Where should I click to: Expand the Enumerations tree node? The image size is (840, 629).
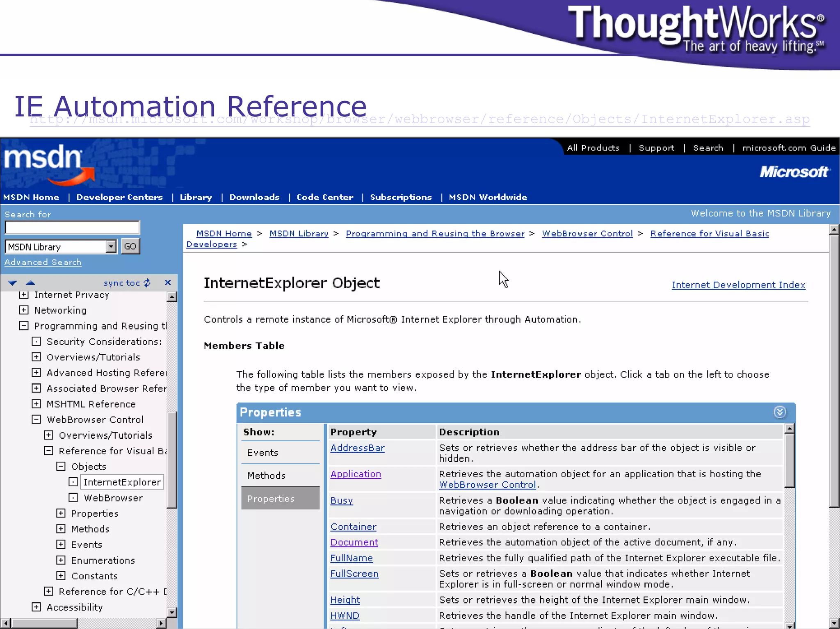click(x=61, y=560)
